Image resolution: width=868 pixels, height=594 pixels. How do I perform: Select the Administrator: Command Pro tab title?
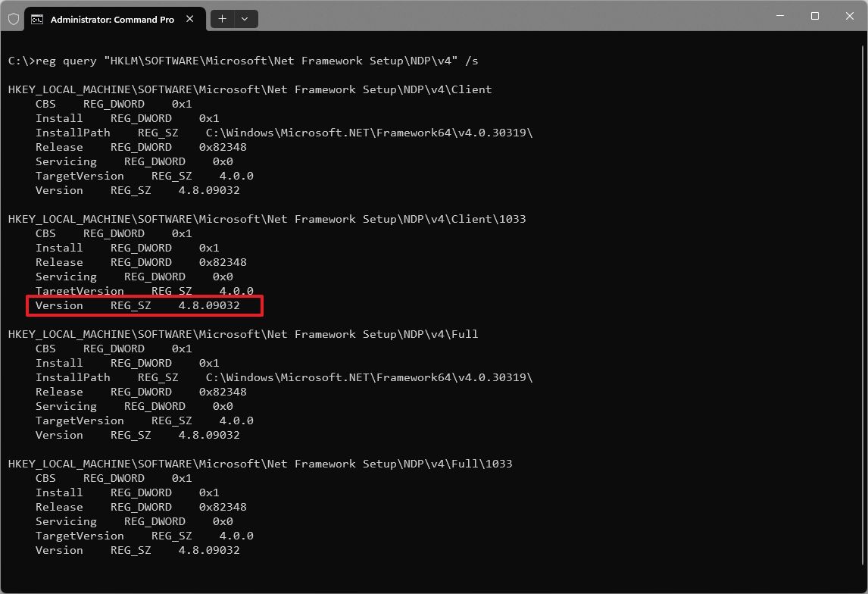point(114,19)
